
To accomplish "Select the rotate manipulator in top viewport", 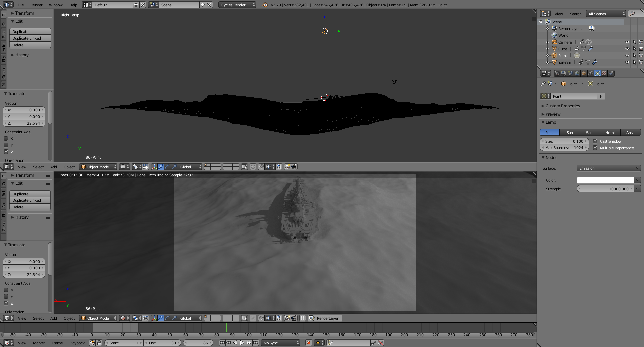I will pos(167,167).
